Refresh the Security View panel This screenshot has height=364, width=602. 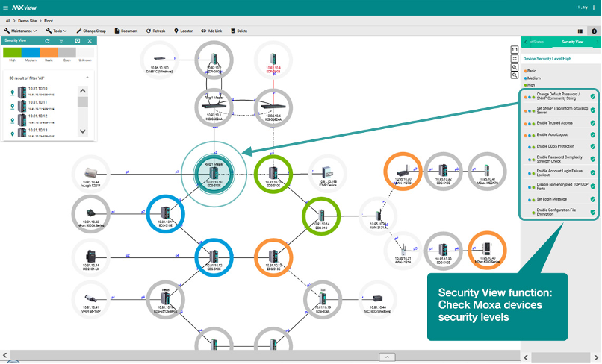click(x=48, y=41)
